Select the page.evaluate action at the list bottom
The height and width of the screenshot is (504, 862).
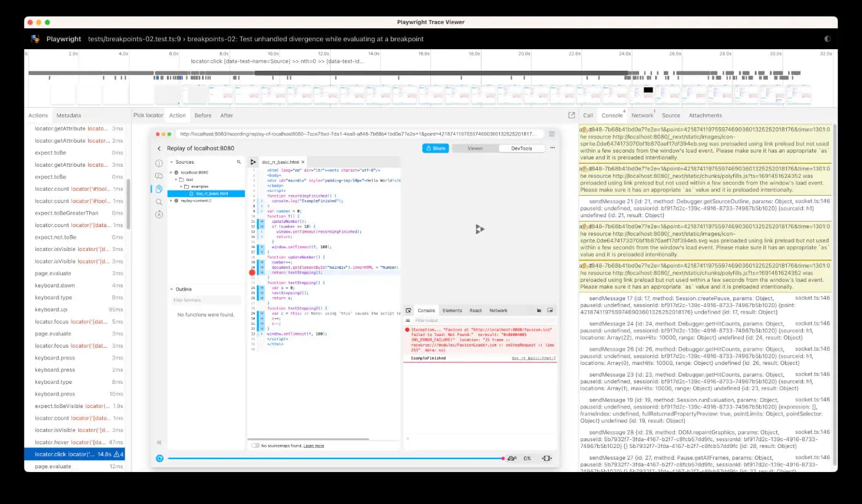point(53,466)
